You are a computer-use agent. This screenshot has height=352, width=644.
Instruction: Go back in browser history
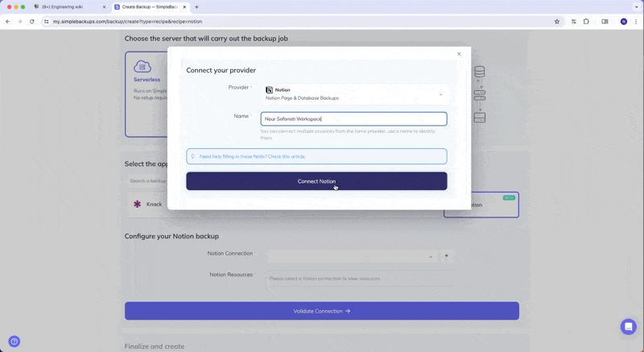8,22
